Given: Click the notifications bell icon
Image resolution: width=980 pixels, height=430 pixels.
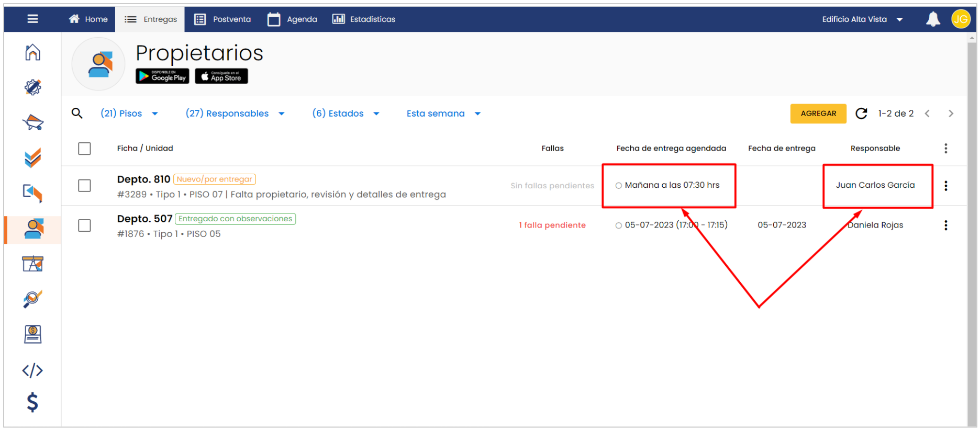Looking at the screenshot, I should click(x=932, y=19).
